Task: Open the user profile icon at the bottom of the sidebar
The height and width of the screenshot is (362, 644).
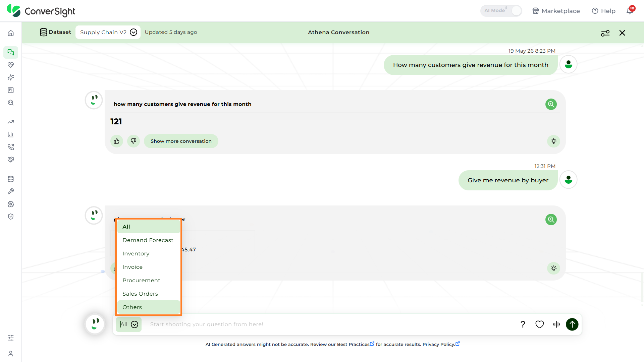Action: (x=11, y=354)
